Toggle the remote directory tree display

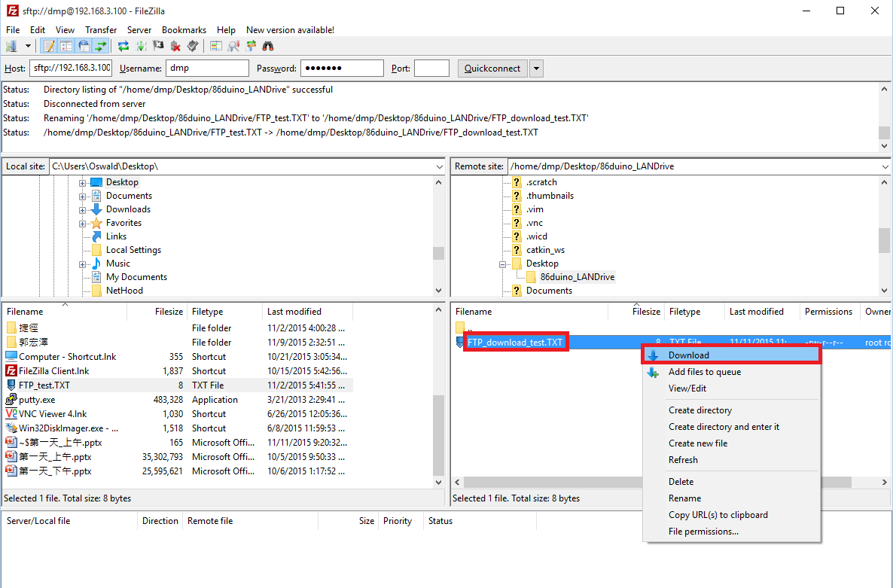[84, 46]
